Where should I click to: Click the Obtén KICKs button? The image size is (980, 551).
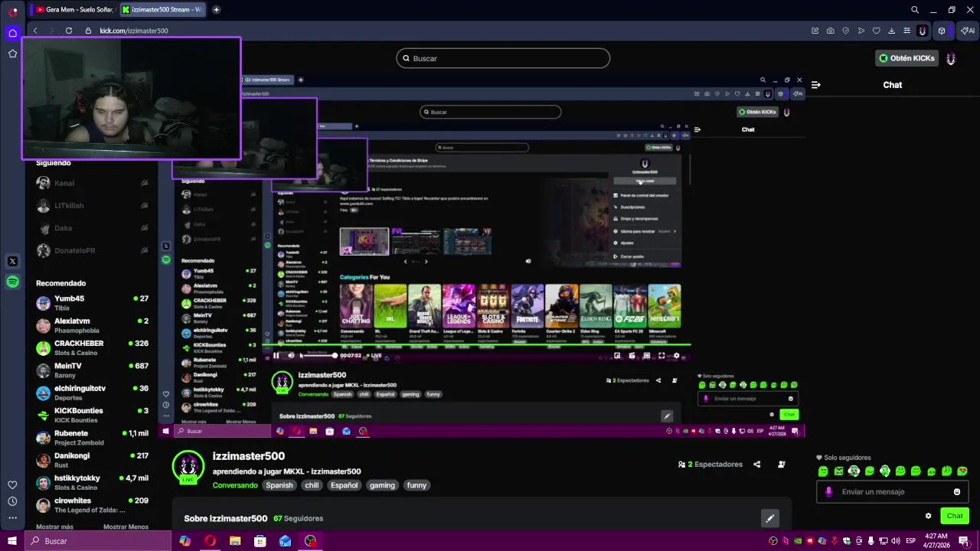[907, 58]
